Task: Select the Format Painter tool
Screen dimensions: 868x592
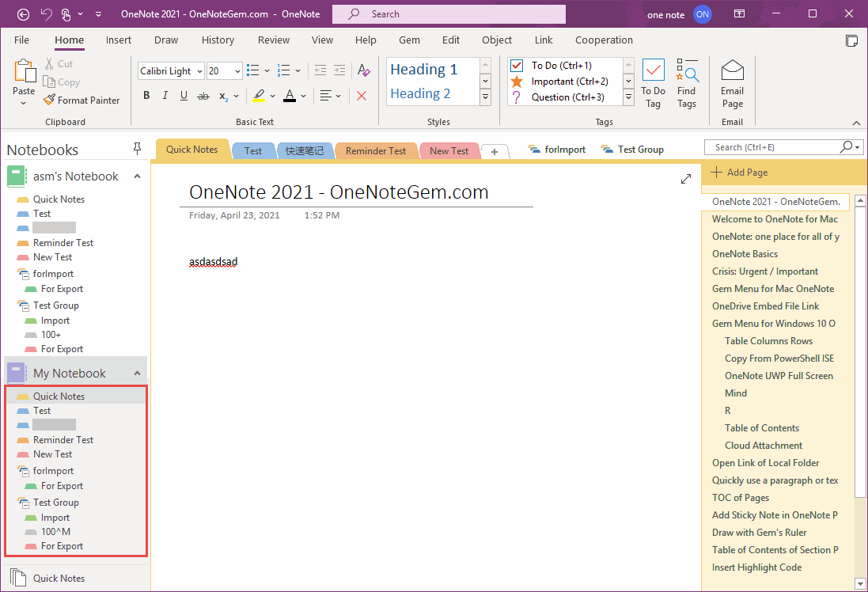Action: click(81, 100)
